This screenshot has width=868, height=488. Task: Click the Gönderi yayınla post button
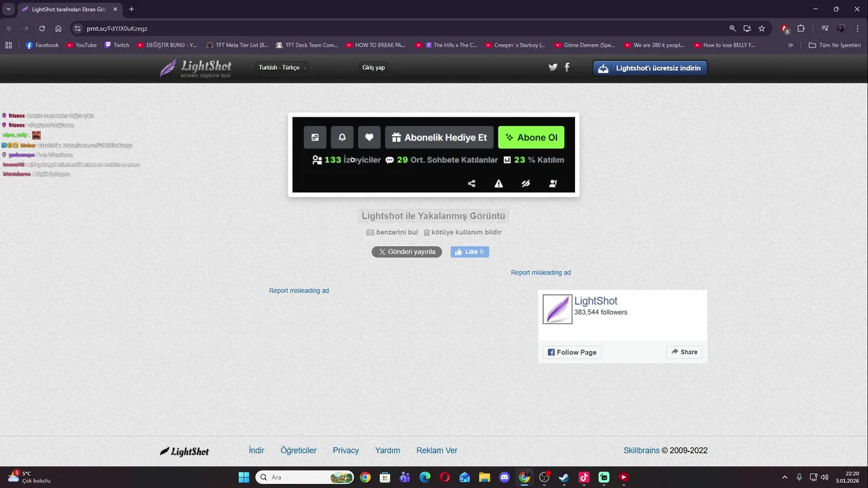tap(407, 251)
